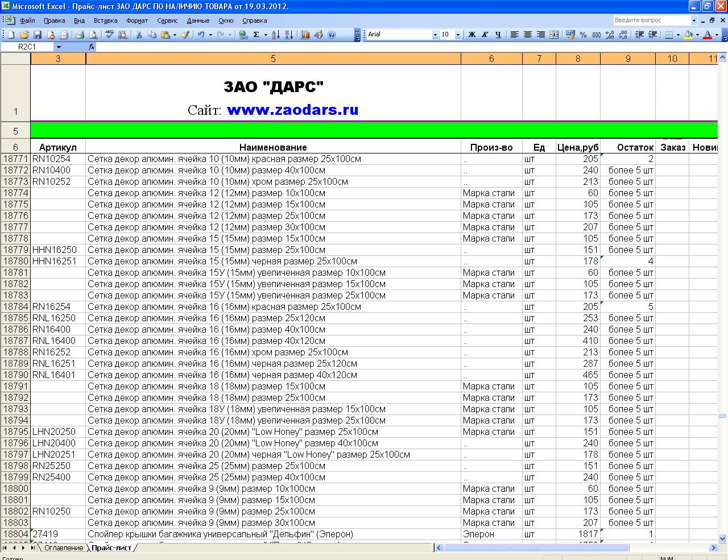Viewport: 728px width, 560px height.
Task: Increase indent of the cell
Action: point(652,35)
